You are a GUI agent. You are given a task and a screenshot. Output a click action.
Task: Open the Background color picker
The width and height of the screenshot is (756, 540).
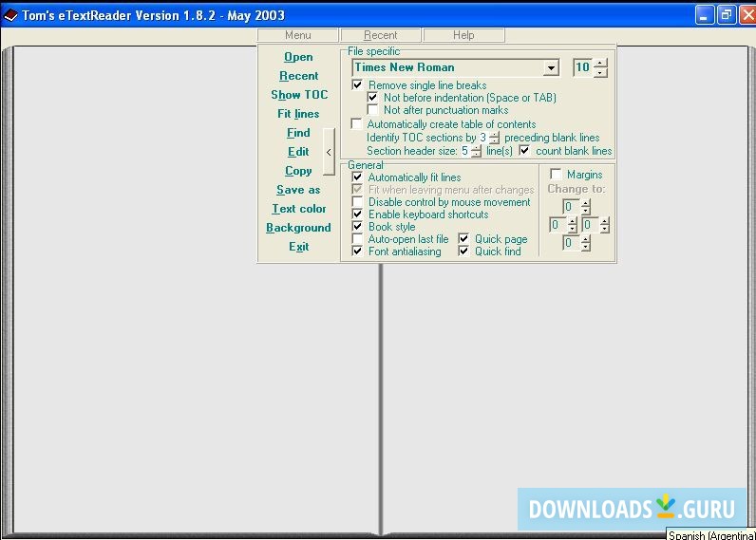(x=298, y=228)
